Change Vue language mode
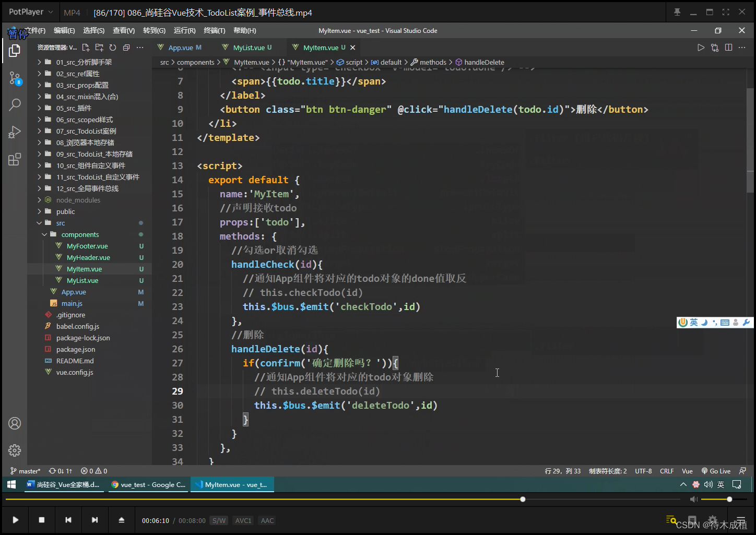 [x=687, y=471]
